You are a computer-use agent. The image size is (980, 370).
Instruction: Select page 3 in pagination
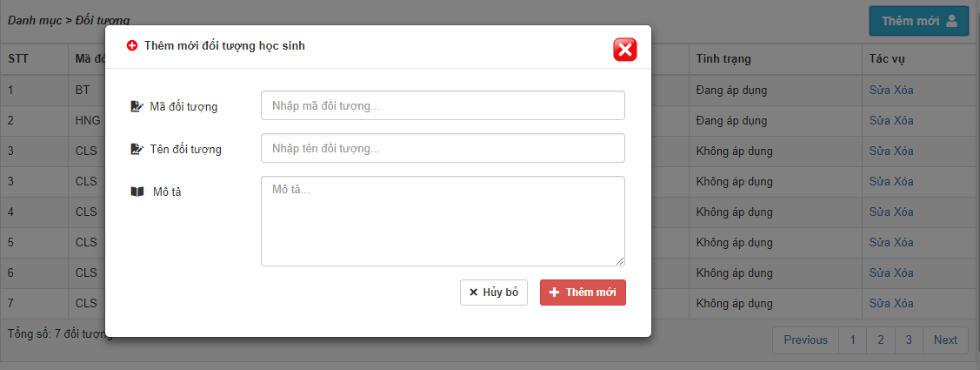click(909, 340)
